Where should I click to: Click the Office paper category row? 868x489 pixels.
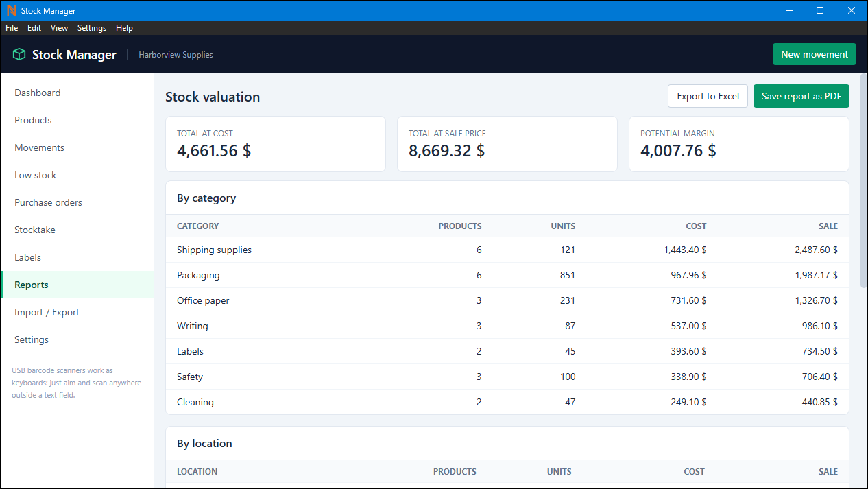pyautogui.click(x=507, y=300)
